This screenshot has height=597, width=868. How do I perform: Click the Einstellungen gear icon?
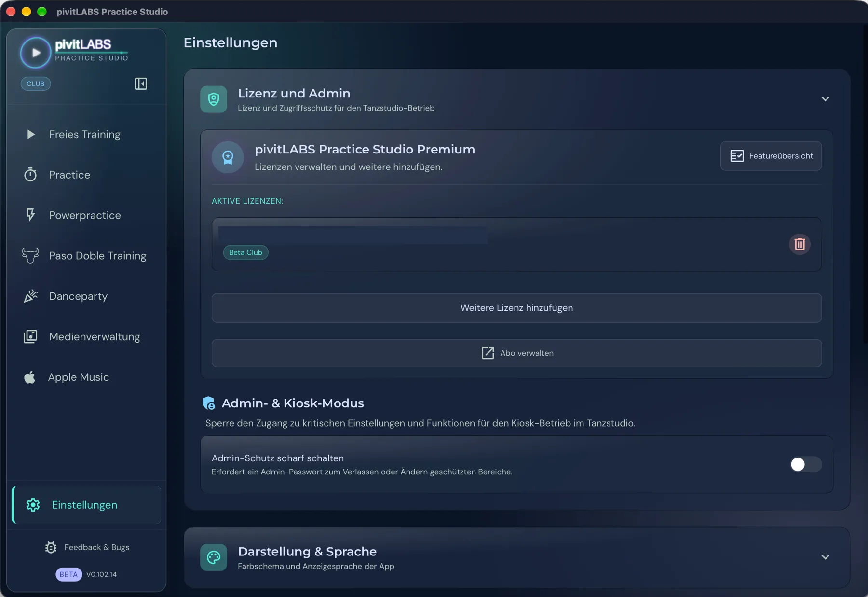pos(33,505)
